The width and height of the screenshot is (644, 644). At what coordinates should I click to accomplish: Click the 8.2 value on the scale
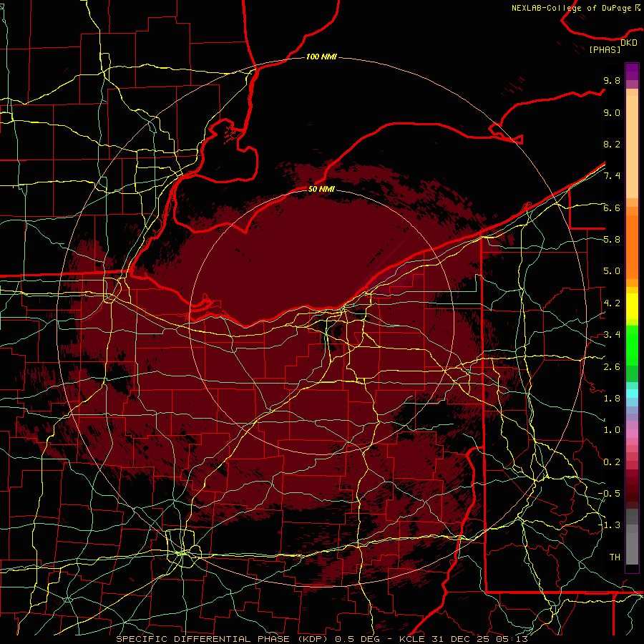(612, 144)
